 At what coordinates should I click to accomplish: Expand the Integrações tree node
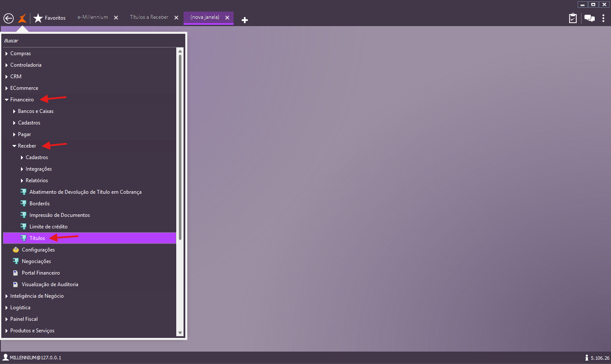(x=22, y=169)
